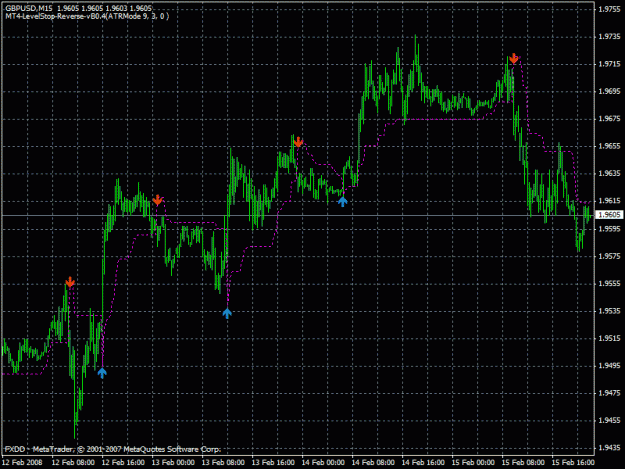The width and height of the screenshot is (625, 469).
Task: Click the 1.9515 price scale label
Action: [609, 338]
